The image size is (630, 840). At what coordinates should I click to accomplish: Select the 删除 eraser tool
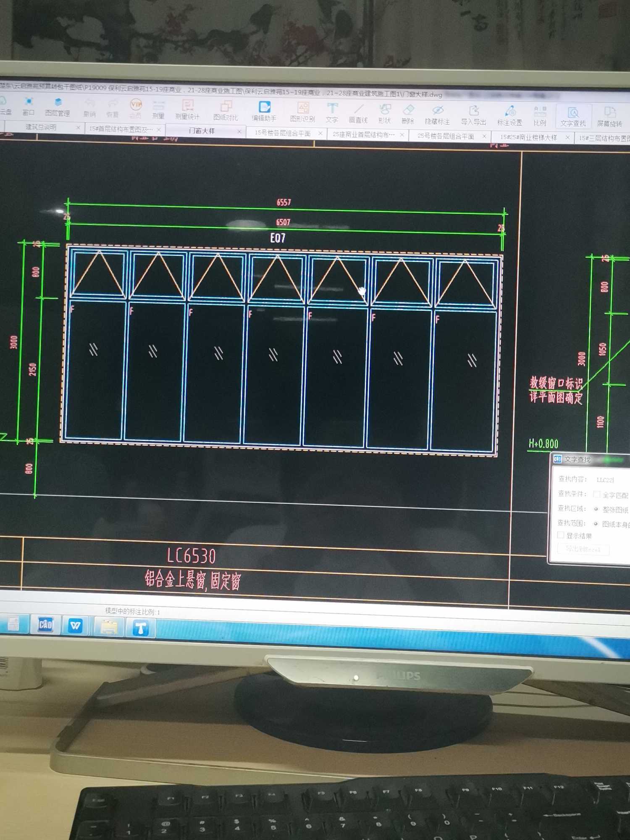tap(407, 115)
